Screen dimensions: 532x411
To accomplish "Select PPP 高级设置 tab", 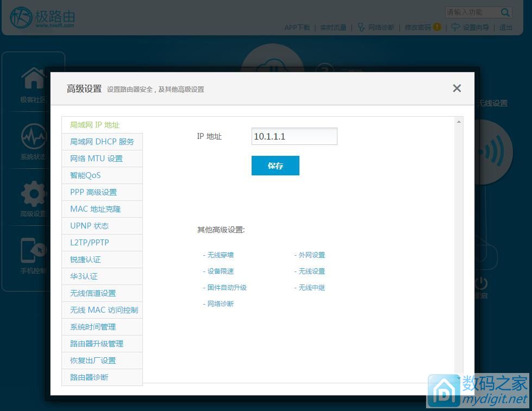I will coord(102,192).
